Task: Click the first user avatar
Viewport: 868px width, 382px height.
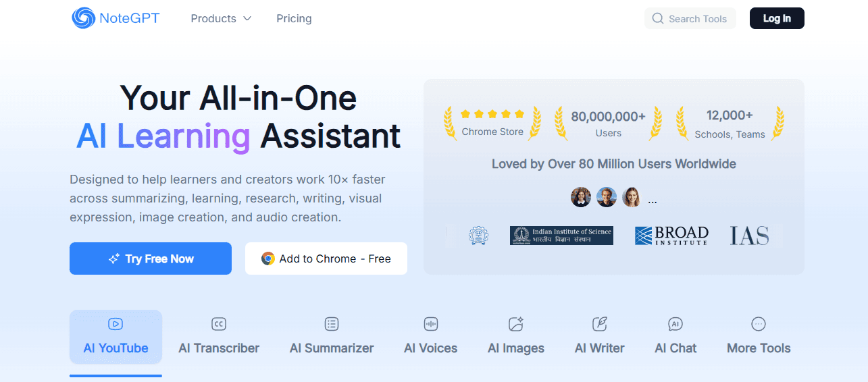Action: point(581,197)
